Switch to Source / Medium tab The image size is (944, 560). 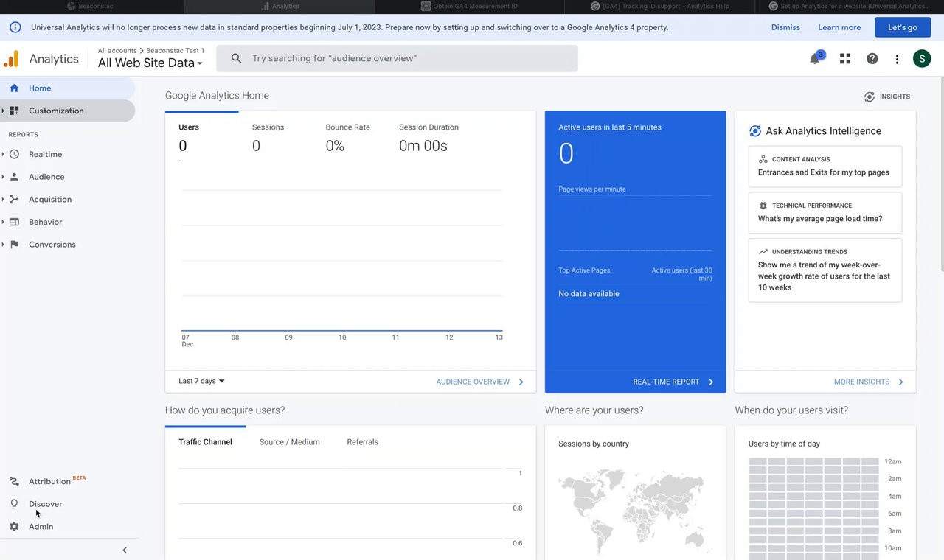coord(289,442)
